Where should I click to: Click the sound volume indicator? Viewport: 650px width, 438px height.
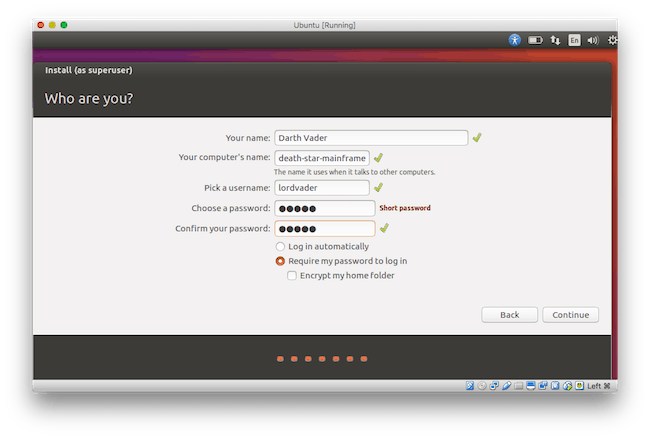(593, 40)
